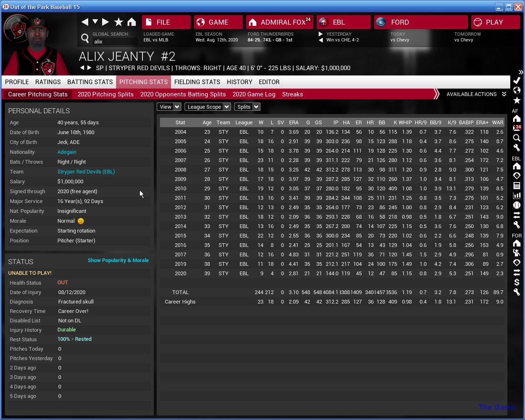Switch to the RATINGS tab
The image size is (525, 420).
48,82
